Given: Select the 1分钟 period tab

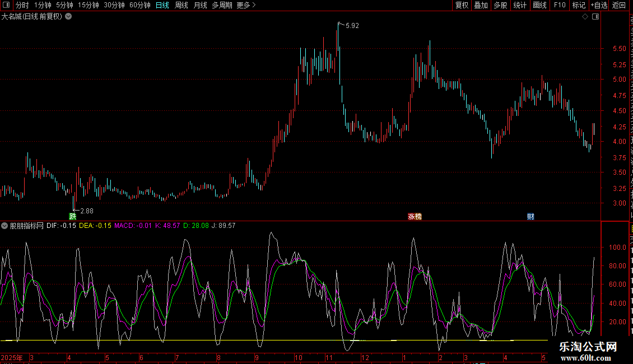Looking at the screenshot, I should point(43,5).
